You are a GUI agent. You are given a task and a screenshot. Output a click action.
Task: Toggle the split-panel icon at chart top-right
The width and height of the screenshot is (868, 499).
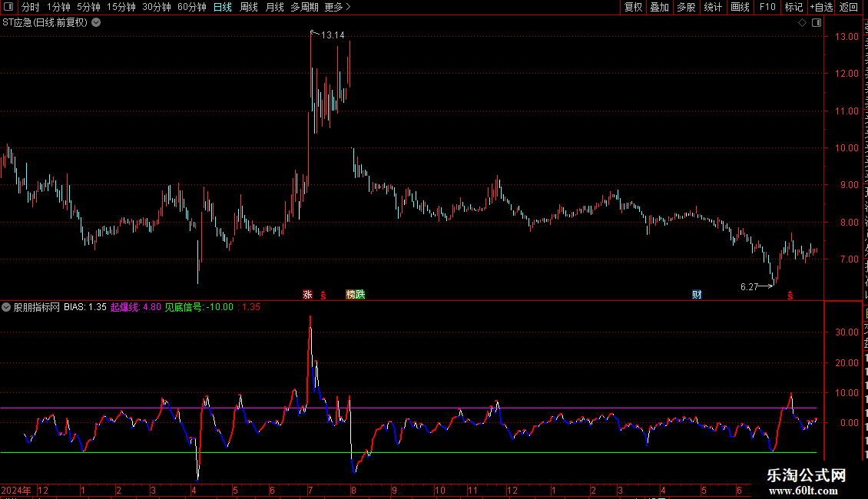click(x=817, y=23)
